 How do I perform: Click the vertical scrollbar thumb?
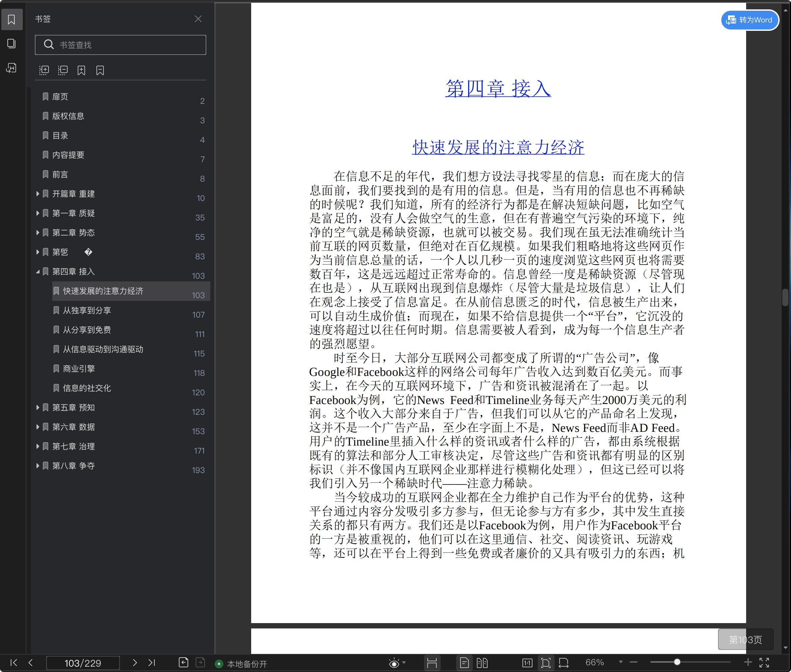[x=785, y=297]
